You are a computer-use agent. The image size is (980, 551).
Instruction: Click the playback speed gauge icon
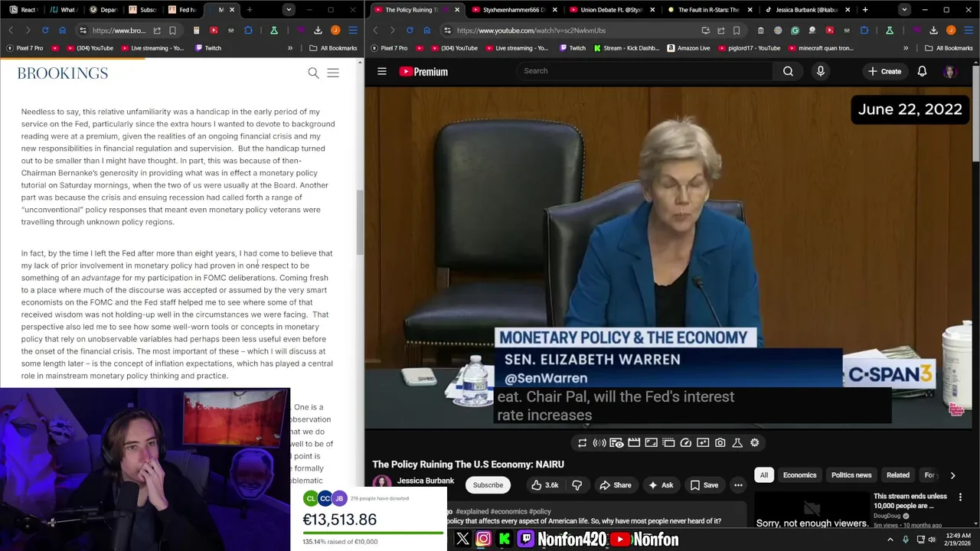[x=685, y=442]
